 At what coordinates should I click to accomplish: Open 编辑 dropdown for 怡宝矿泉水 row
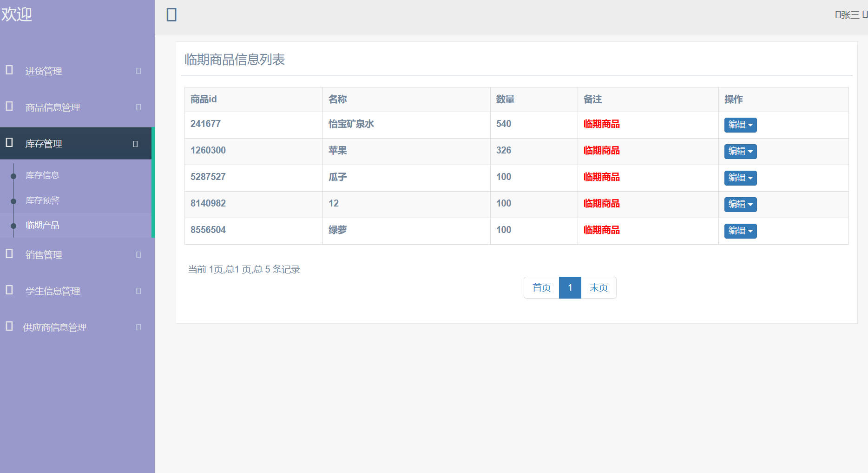click(740, 125)
